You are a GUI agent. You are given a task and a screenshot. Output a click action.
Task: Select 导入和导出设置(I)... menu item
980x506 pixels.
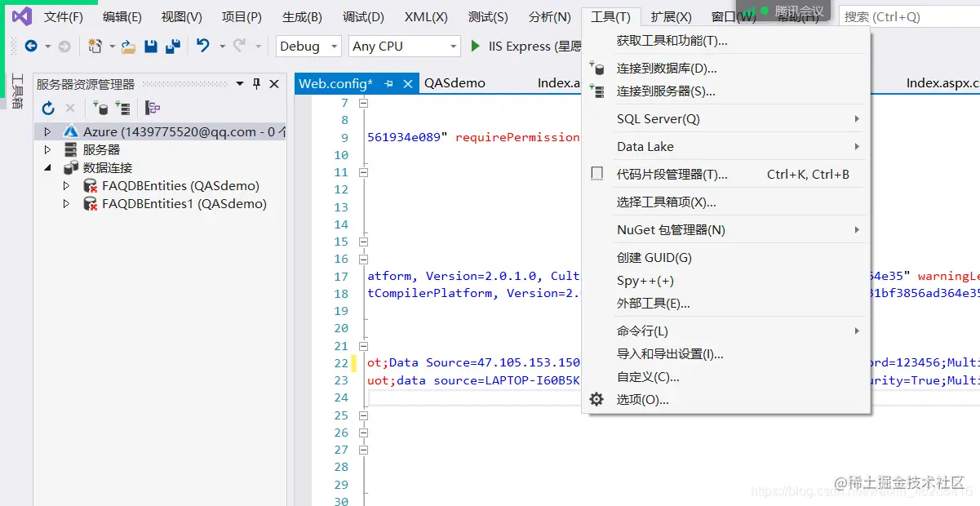726,354
